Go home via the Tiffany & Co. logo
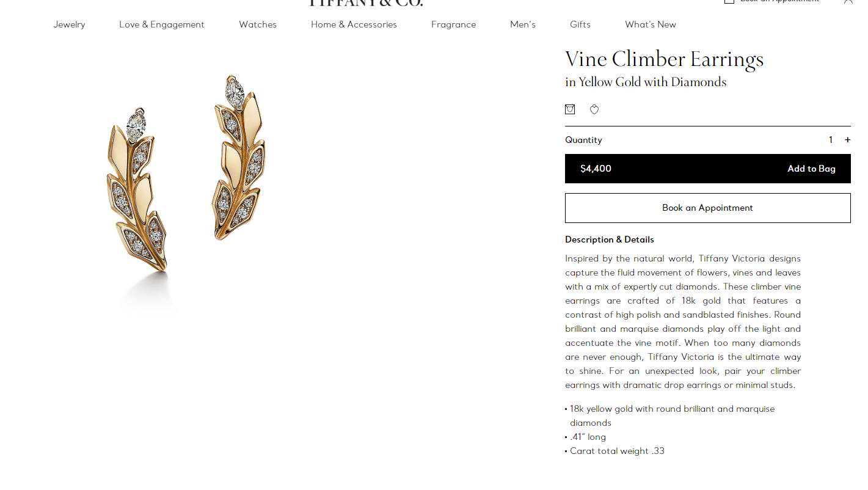This screenshot has height=490, width=868. (365, 3)
